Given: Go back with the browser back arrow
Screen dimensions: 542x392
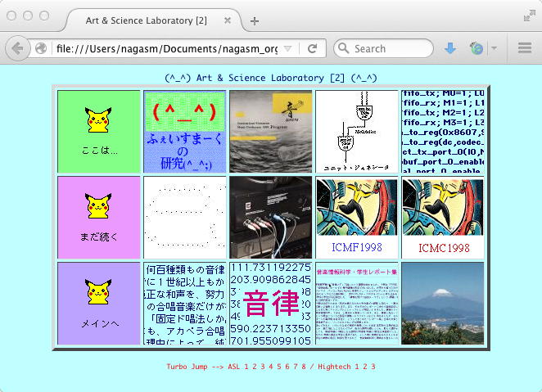Looking at the screenshot, I should click(16, 48).
